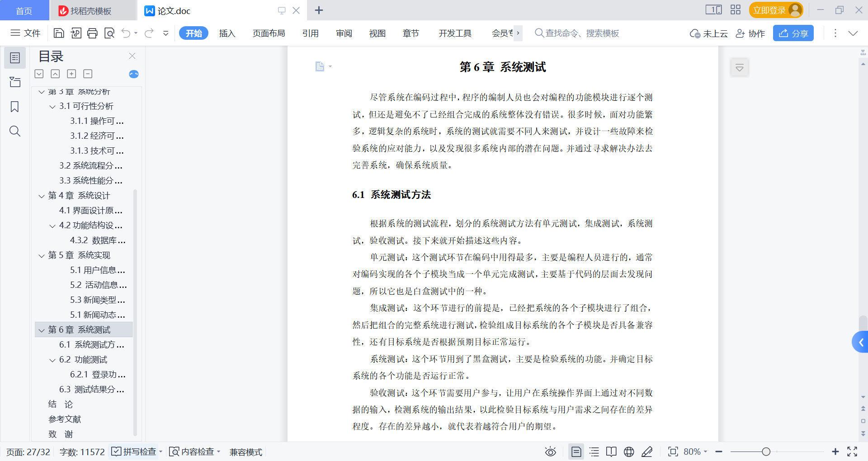
Task: Open the Find search icon in sidebar
Action: click(x=15, y=131)
